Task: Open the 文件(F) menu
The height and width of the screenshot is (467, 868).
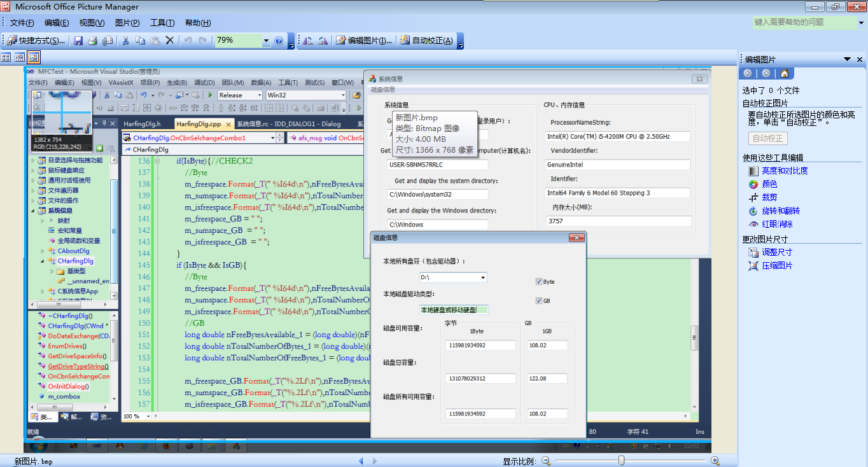Action: (22, 23)
